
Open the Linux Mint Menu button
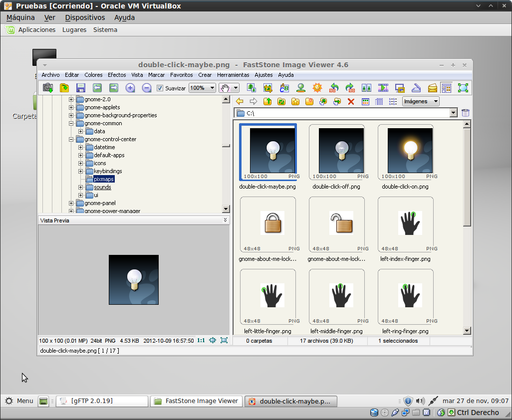pyautogui.click(x=19, y=401)
